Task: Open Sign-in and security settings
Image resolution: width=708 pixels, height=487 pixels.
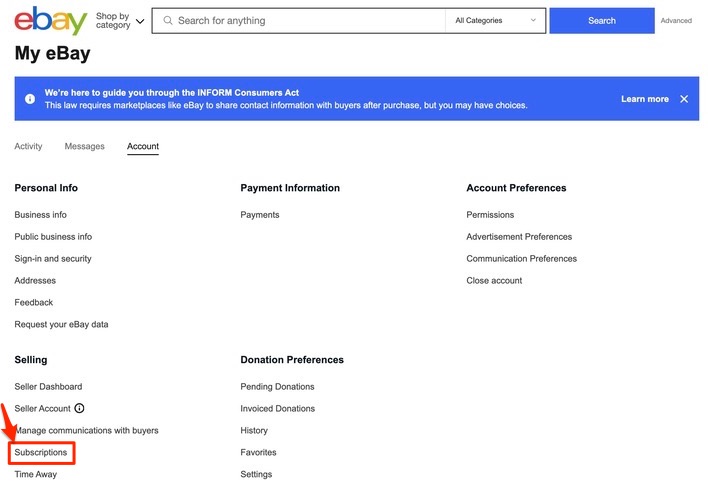Action: (53, 259)
